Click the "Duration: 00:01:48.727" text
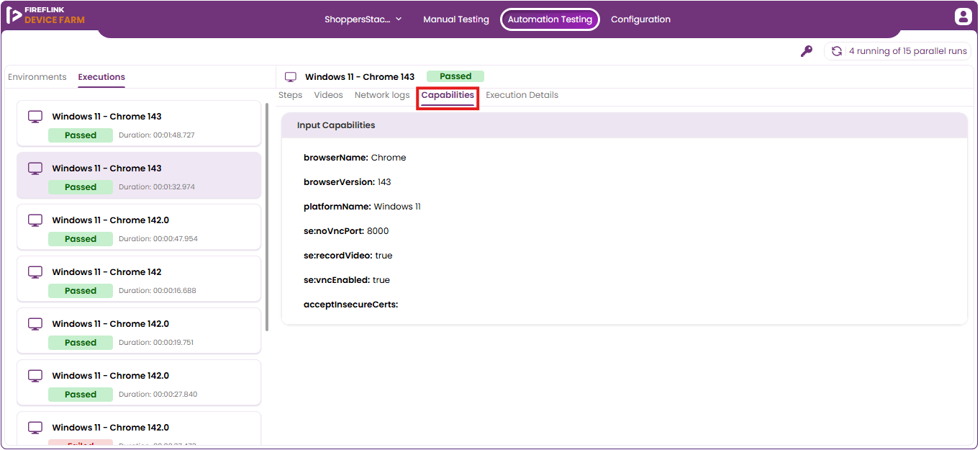This screenshot has height=450, width=980. 157,135
